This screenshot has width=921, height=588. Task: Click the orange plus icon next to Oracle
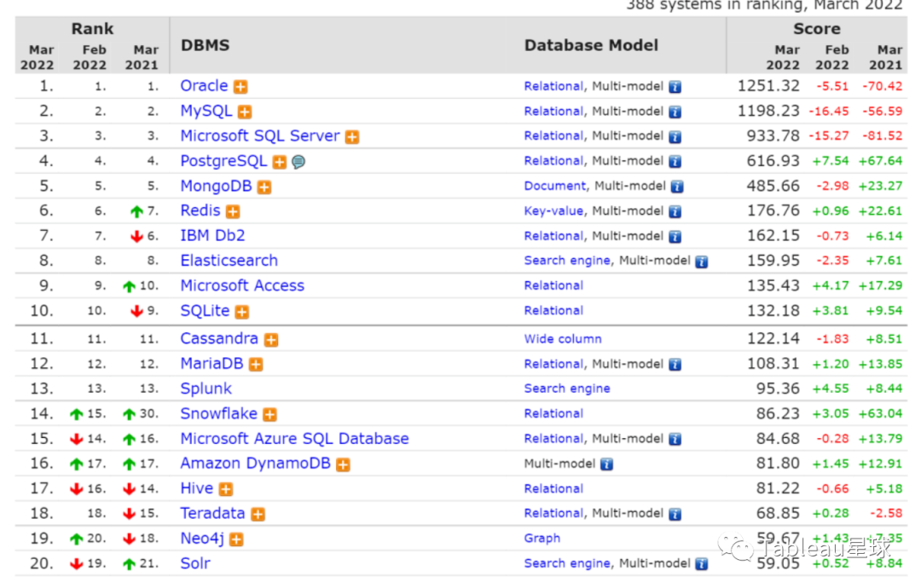pos(241,87)
